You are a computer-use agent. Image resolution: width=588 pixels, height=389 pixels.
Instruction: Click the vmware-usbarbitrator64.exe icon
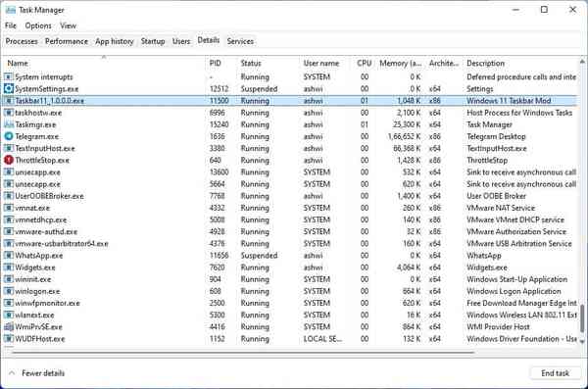point(9,244)
